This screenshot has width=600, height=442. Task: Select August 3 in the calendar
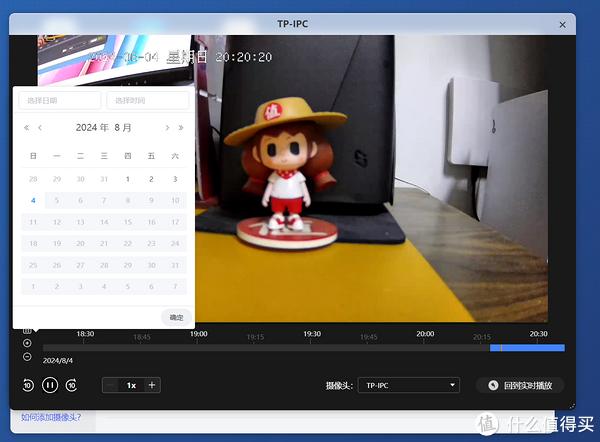coord(175,179)
